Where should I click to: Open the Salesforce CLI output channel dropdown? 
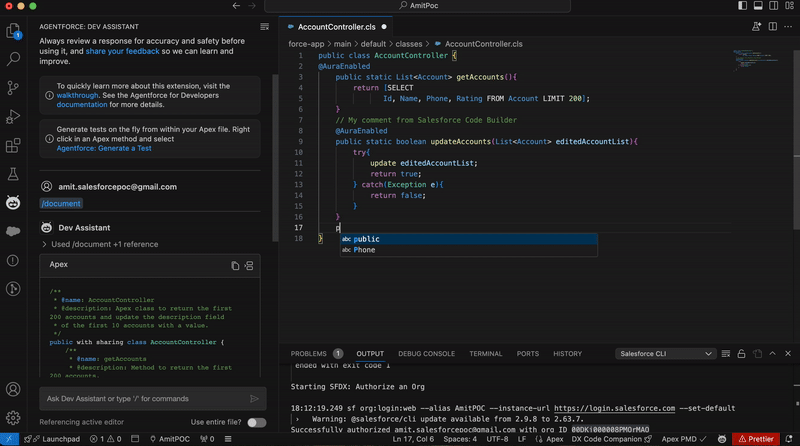tap(665, 354)
